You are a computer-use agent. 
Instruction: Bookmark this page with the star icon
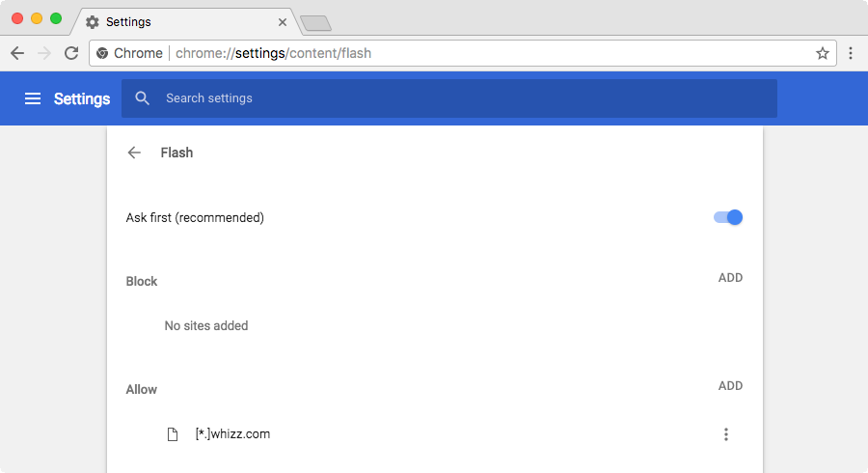pos(822,53)
